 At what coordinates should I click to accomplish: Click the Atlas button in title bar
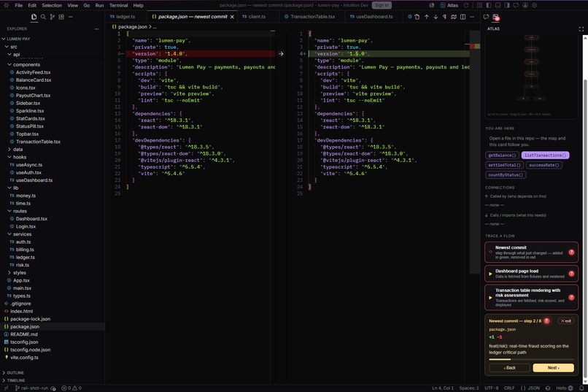(x=449, y=5)
